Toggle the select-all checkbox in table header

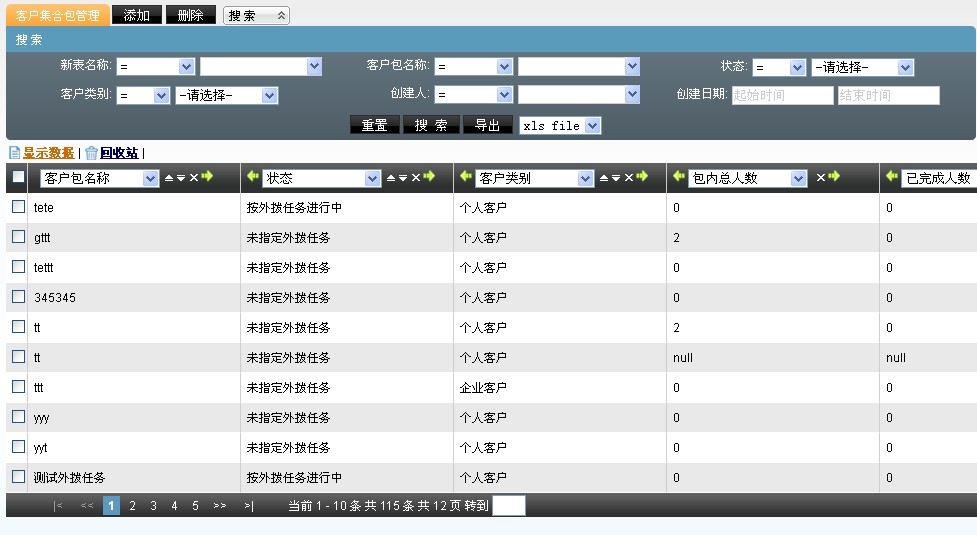pyautogui.click(x=18, y=177)
